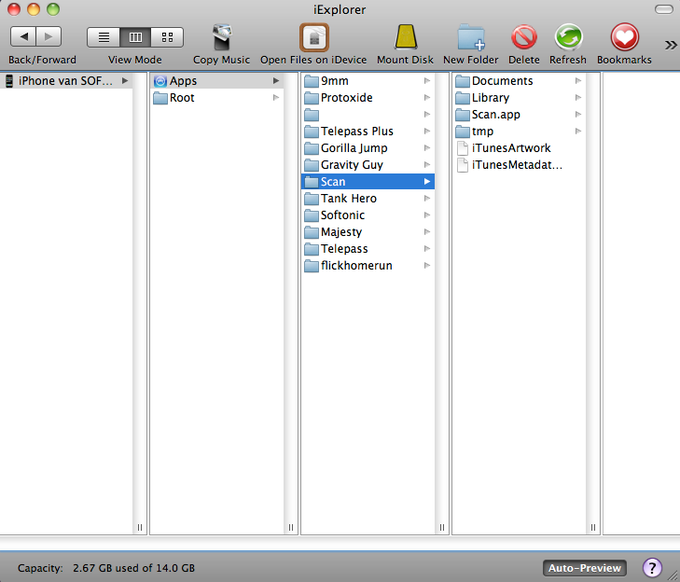Expand the Majesty folder arrow

[427, 232]
